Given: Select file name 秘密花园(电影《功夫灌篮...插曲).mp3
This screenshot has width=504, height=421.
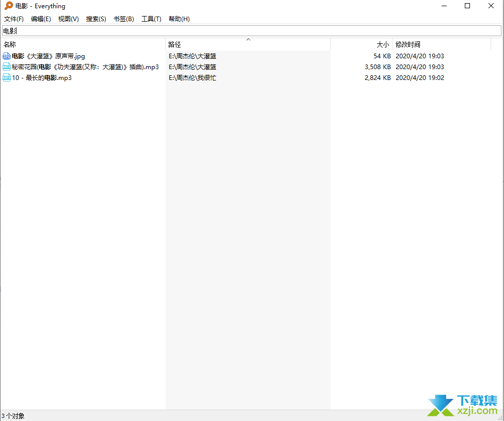Looking at the screenshot, I should click(86, 67).
